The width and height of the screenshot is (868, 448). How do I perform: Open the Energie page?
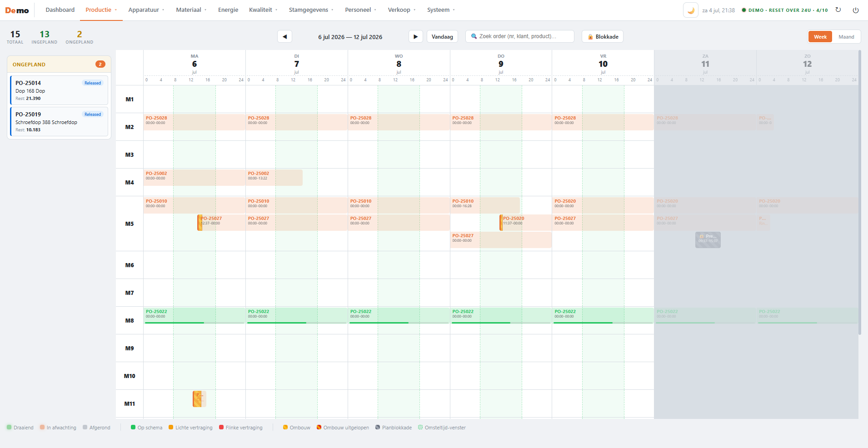click(x=228, y=10)
